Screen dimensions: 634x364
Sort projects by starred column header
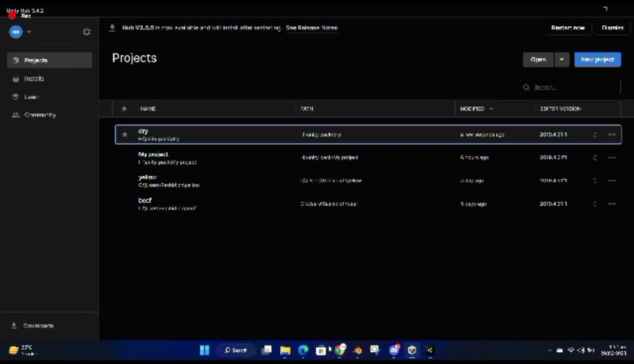pyautogui.click(x=124, y=109)
